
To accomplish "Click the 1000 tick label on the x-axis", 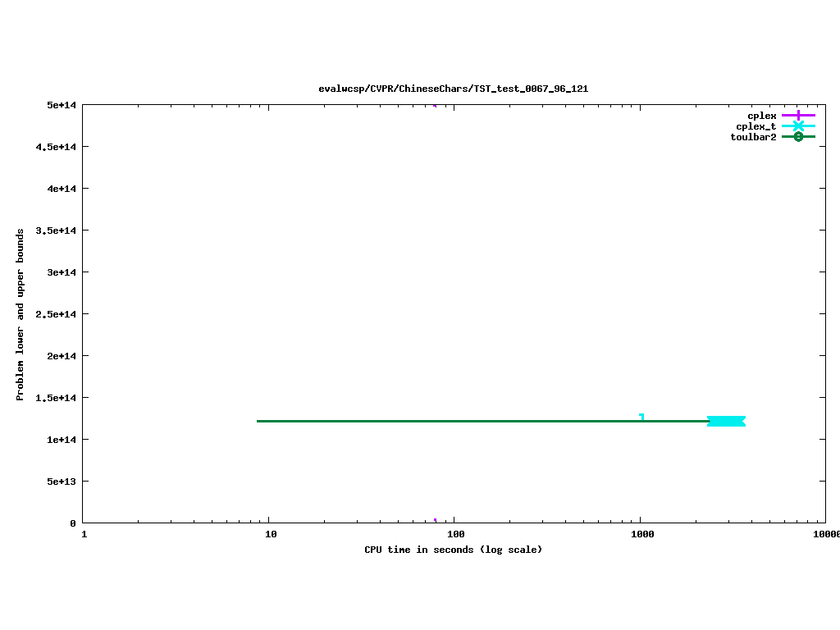I will tap(641, 535).
